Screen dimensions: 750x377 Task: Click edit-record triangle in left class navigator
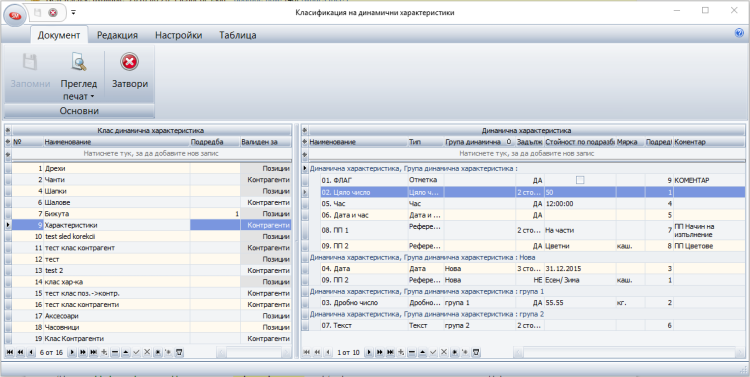tap(125, 353)
